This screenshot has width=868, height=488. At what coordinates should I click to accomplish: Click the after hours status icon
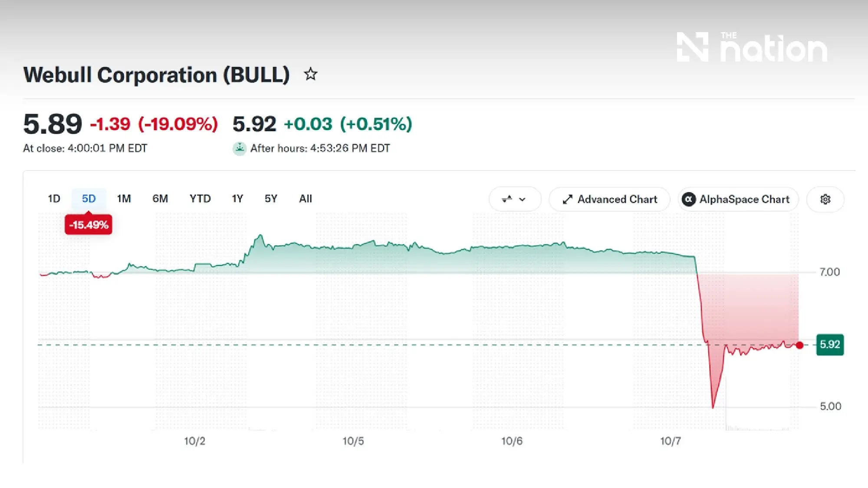point(240,148)
